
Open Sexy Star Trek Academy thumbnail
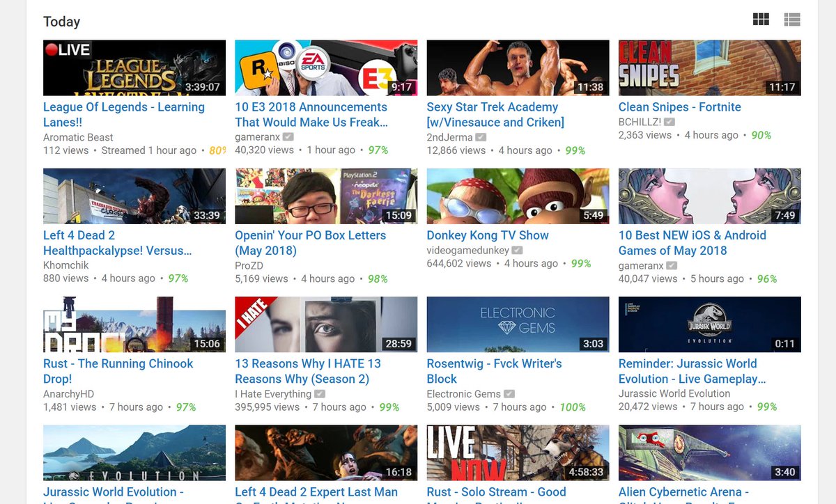click(518, 68)
